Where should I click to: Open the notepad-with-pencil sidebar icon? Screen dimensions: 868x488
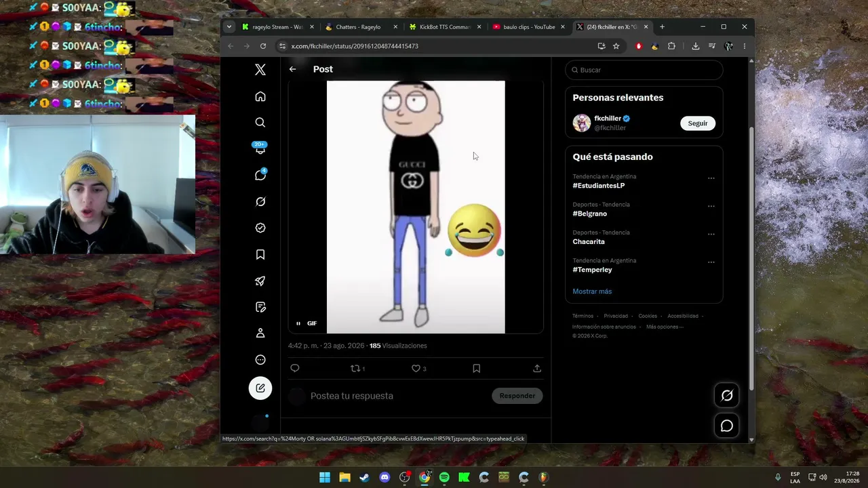(x=260, y=307)
